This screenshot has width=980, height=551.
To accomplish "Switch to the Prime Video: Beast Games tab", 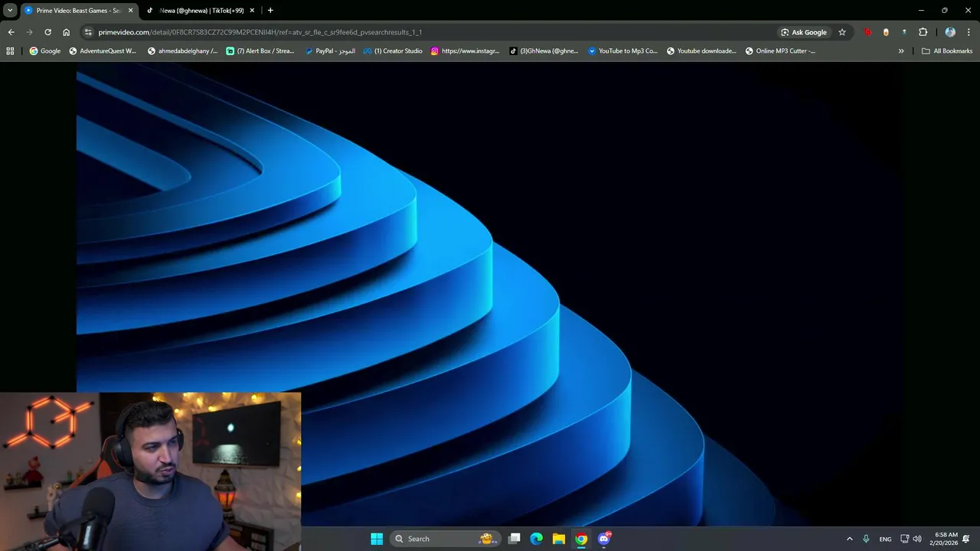I will 78,11.
